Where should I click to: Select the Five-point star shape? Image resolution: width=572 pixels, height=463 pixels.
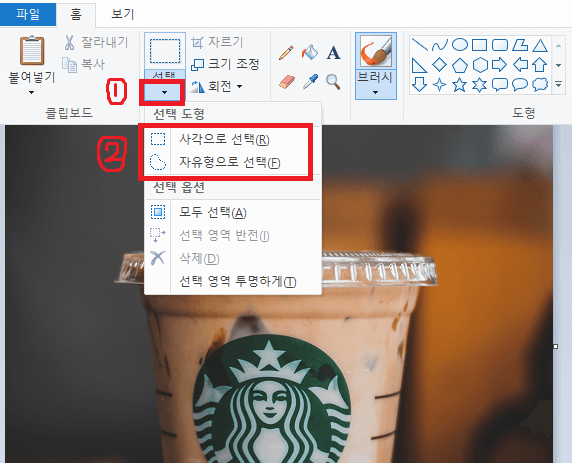(460, 85)
